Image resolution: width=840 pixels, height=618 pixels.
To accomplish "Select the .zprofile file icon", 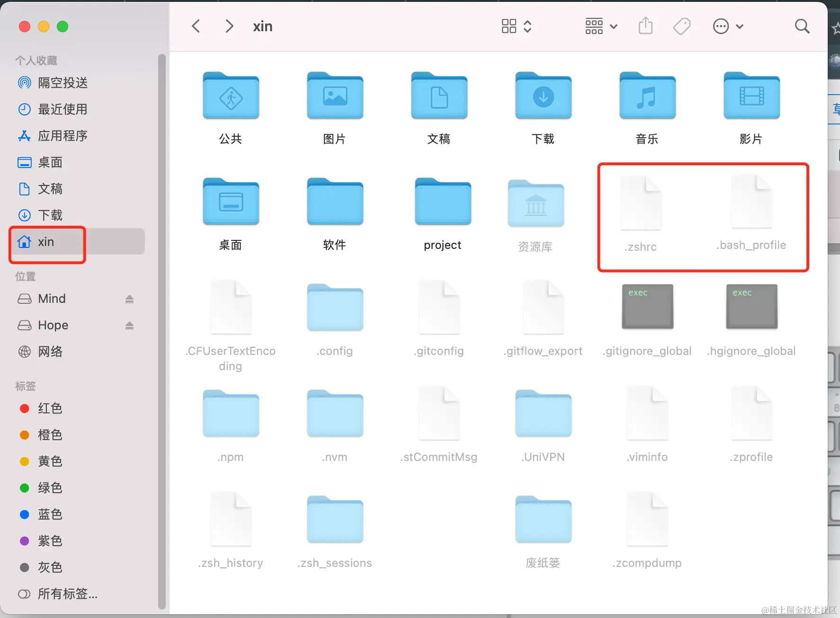I will pos(751,413).
